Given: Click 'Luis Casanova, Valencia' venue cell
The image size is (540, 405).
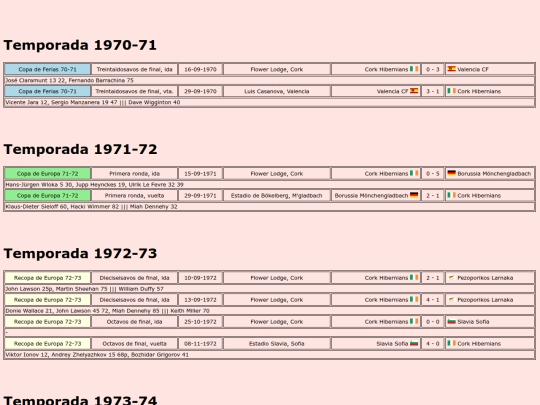Looking at the screenshot, I should [x=277, y=91].
